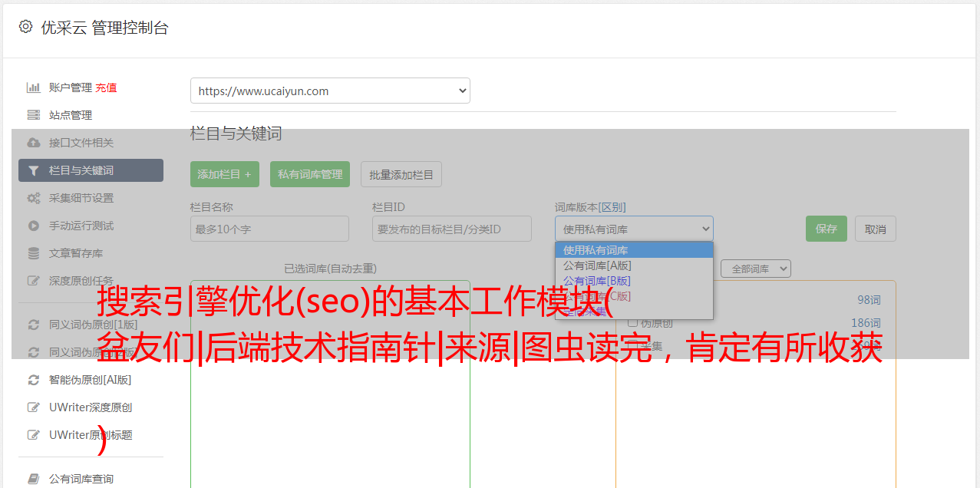Choose 使用私有词库 option in the list
This screenshot has height=488, width=980.
pos(634,250)
